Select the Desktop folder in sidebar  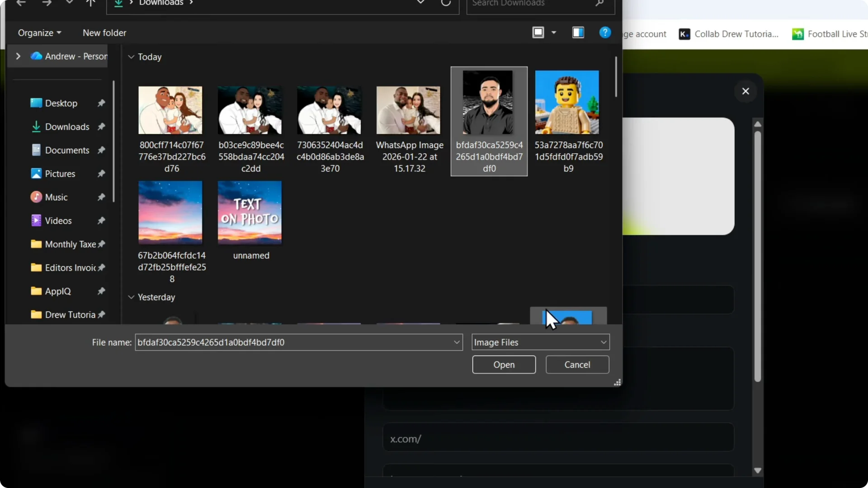click(x=60, y=103)
